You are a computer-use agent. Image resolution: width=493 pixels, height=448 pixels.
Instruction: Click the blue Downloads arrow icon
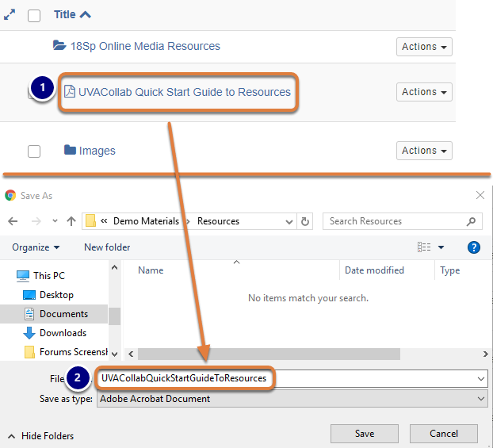coord(29,333)
